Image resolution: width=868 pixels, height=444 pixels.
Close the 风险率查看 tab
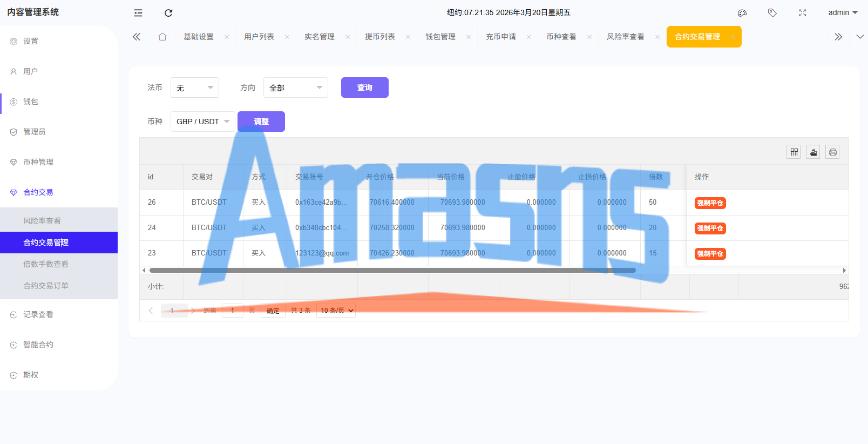657,37
